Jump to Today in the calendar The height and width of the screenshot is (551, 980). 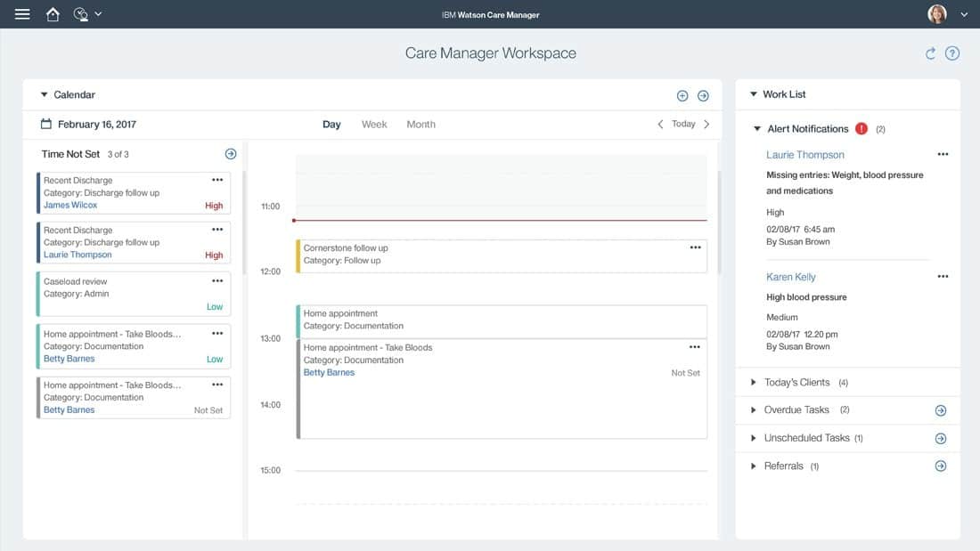tap(683, 124)
